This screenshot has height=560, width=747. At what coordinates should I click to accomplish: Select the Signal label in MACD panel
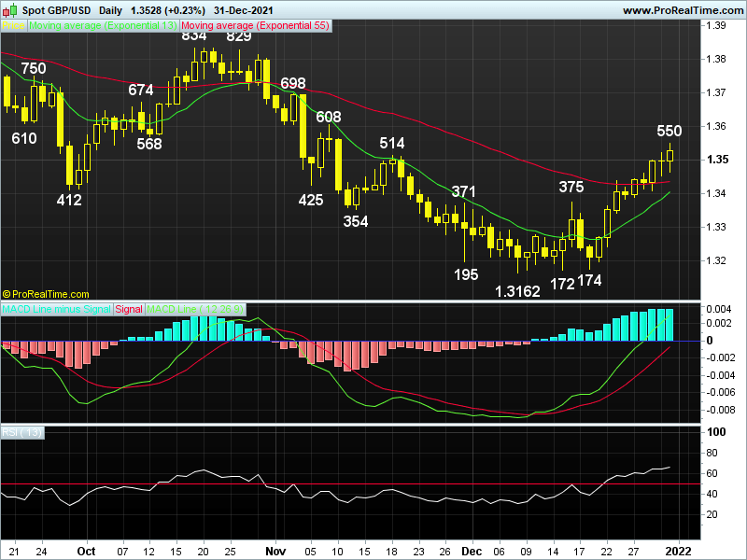126,309
